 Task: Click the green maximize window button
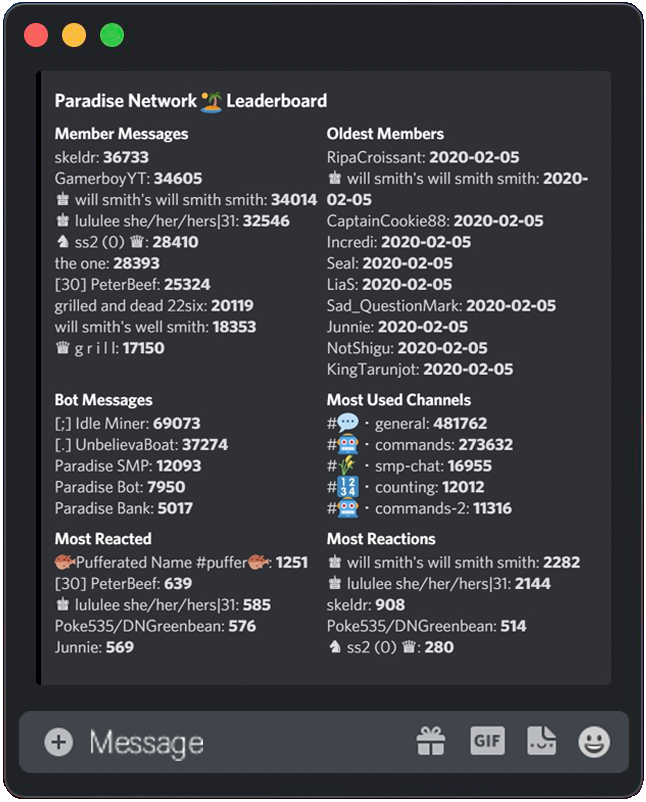[112, 36]
